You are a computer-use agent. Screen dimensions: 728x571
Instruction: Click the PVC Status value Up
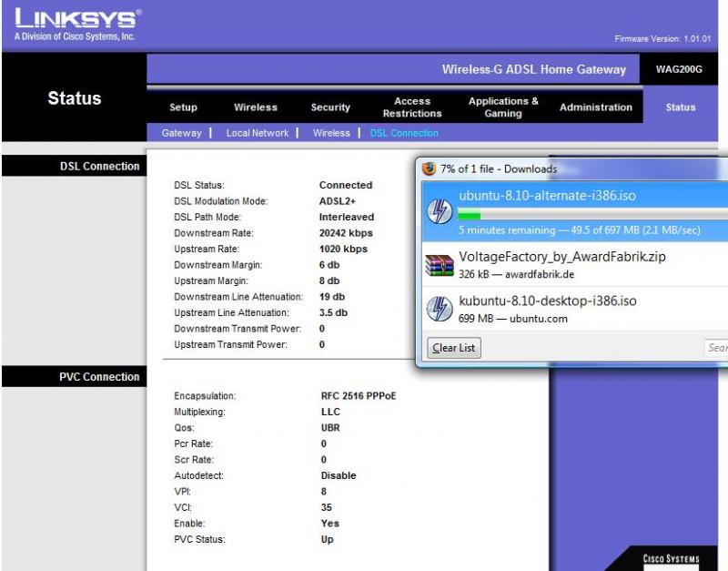[x=328, y=539]
